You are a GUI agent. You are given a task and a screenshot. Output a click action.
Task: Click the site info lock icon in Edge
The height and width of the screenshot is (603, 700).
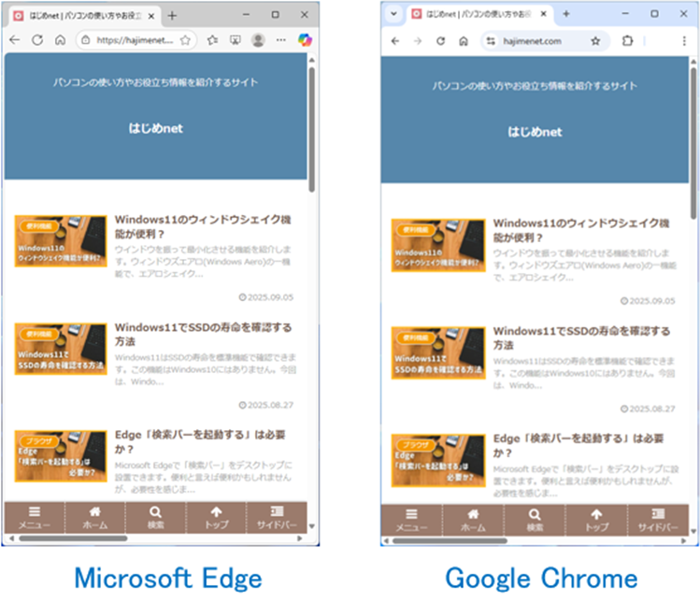click(86, 40)
